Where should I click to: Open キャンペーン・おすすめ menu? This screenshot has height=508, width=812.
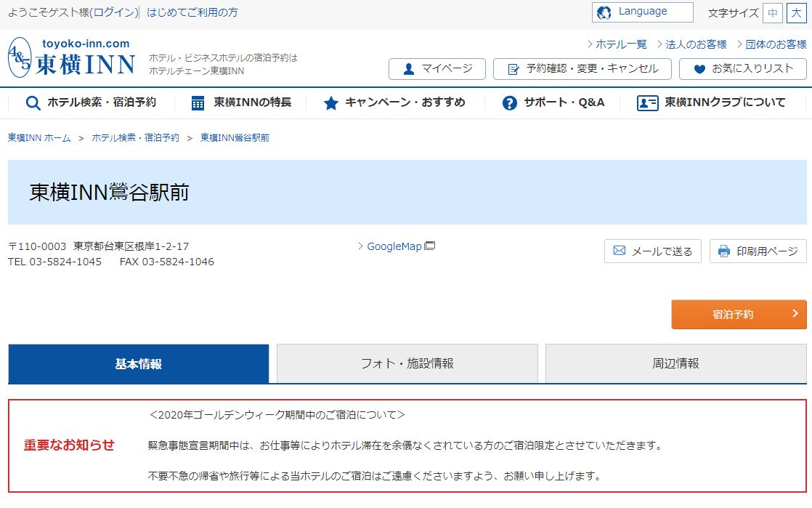(x=394, y=102)
